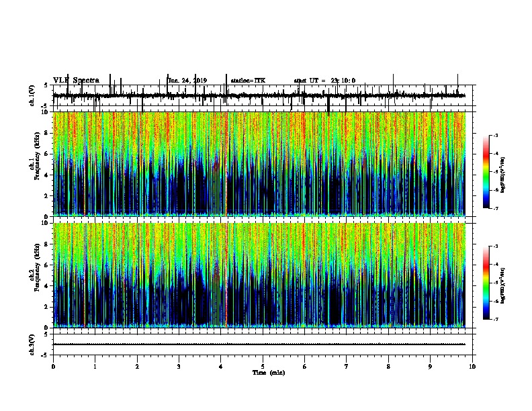The image size is (532, 411).
Task: Click time axis tick label "8"
Action: (388, 366)
